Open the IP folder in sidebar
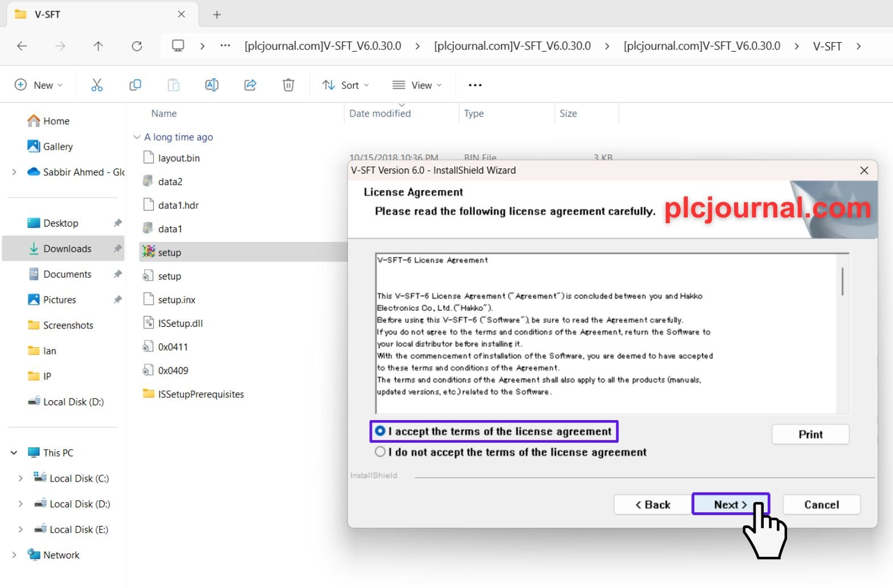Screen dimensions: 893x588 click(40, 376)
